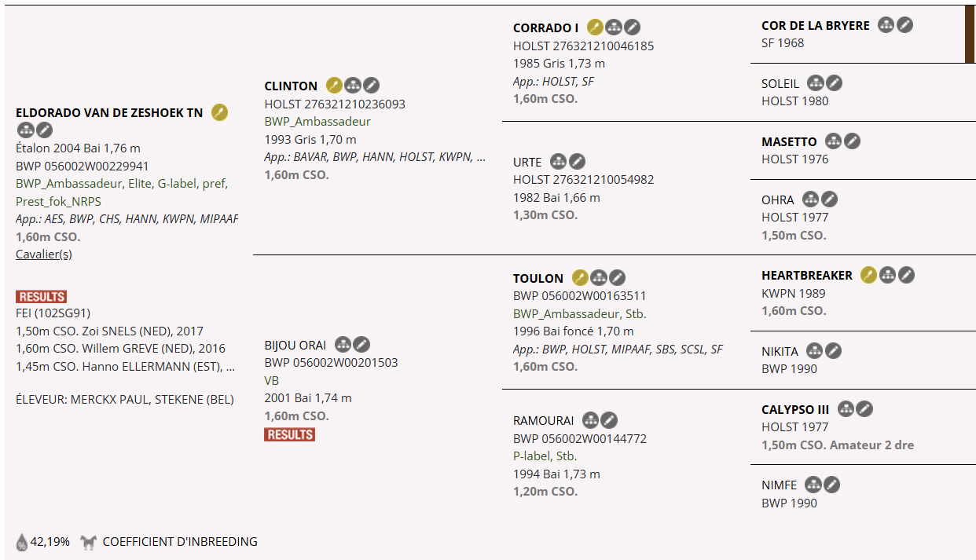Open the pedigree tree icon for Masetto
The image size is (976, 560).
click(833, 141)
